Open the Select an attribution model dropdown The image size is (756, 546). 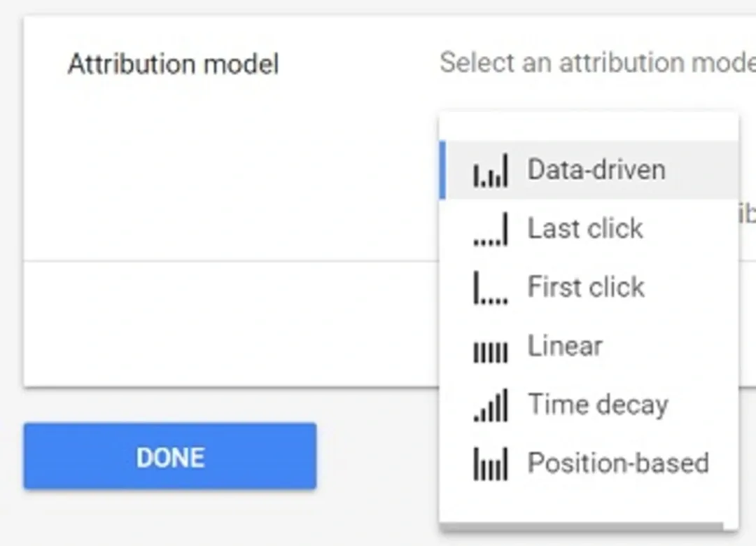click(x=597, y=63)
